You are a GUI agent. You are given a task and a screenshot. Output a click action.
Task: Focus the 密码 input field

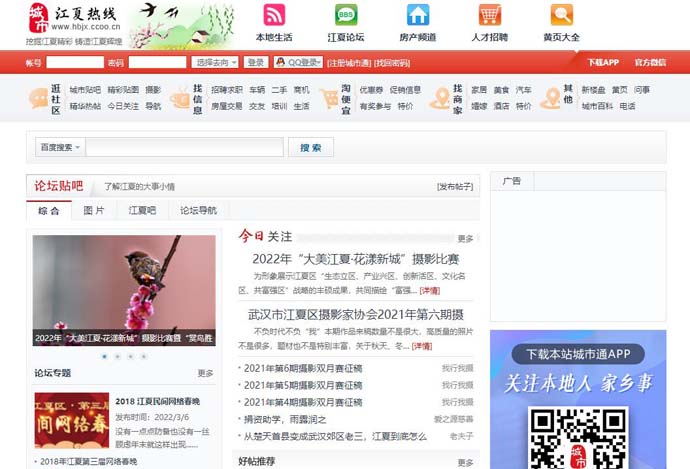tap(158, 62)
